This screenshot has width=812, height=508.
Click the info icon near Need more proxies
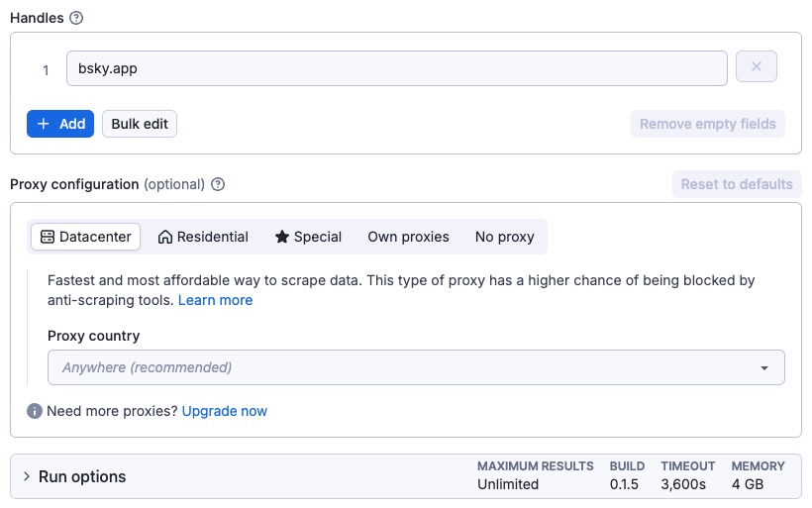tap(35, 411)
